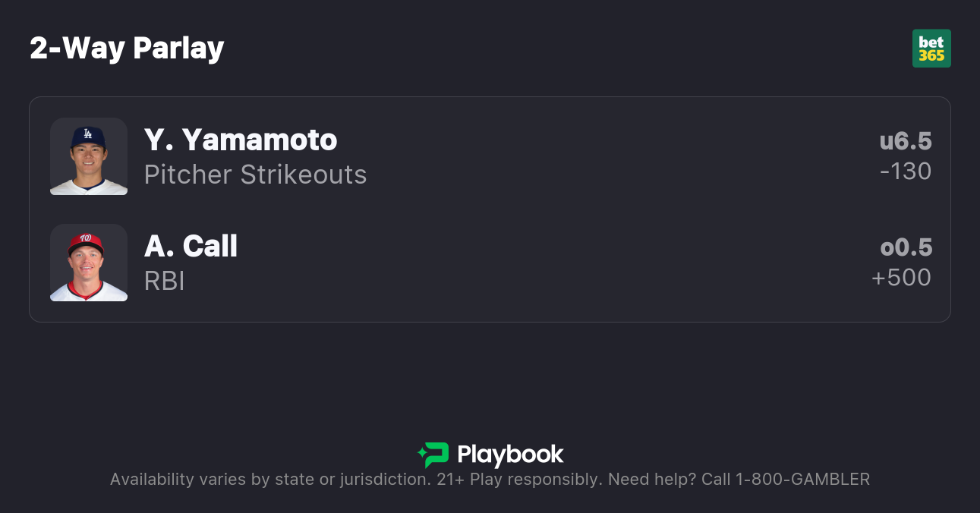Image resolution: width=980 pixels, height=513 pixels.
Task: Select the o0.5 RBI line
Action: (905, 247)
